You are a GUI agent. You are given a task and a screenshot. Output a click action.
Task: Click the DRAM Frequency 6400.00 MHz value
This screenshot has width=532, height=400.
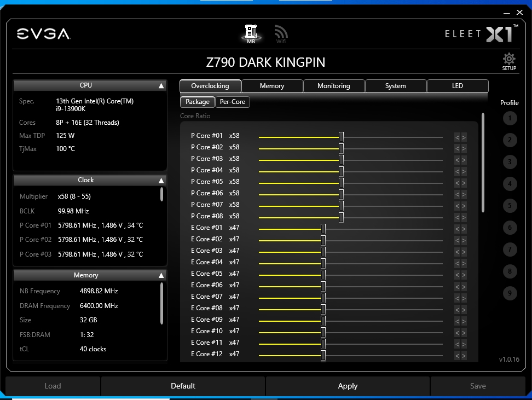(99, 306)
